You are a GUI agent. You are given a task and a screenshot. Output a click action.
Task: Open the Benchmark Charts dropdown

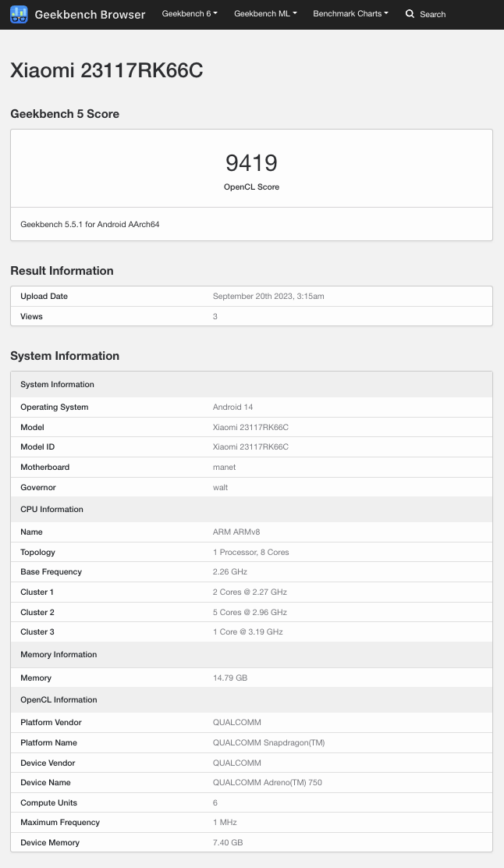351,14
